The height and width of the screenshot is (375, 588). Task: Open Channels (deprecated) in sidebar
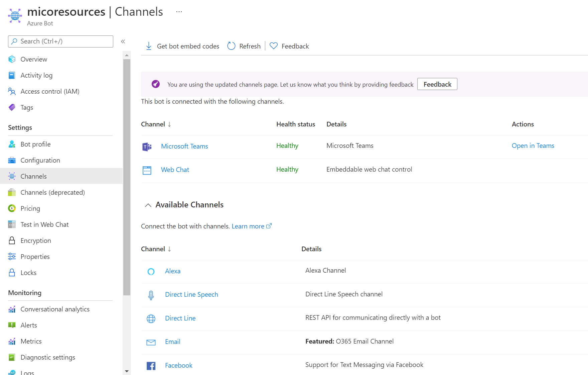pyautogui.click(x=52, y=192)
